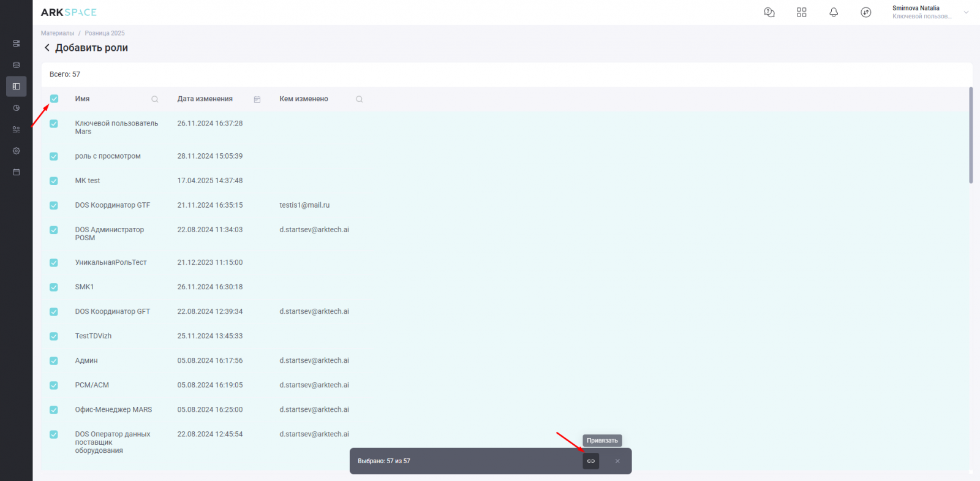The width and height of the screenshot is (980, 481).
Task: Click the Привязать link icon button
Action: click(591, 461)
